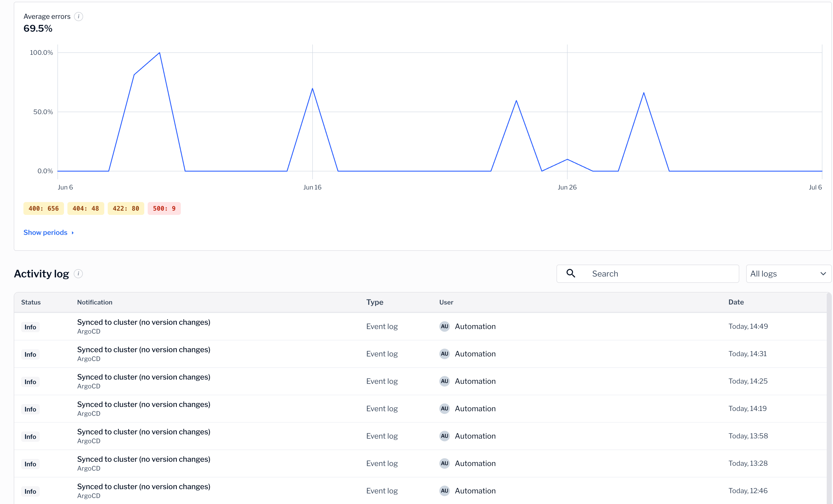Click the 69.5% average errors value
Viewport: 833px width, 504px height.
[x=38, y=28]
